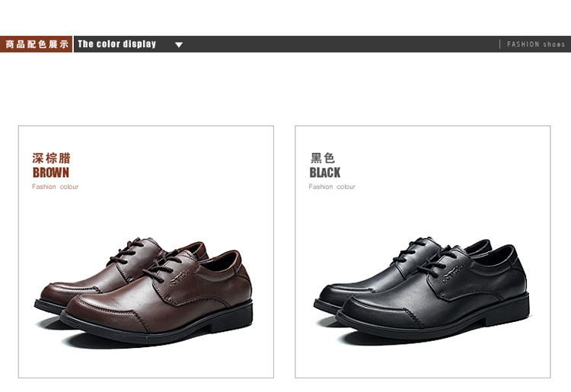The image size is (571, 392).
Task: Click the logo embossed on black shoe
Action: pos(453,275)
